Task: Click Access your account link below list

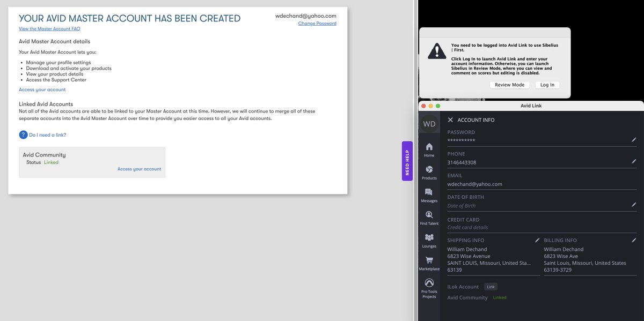Action: (x=42, y=89)
